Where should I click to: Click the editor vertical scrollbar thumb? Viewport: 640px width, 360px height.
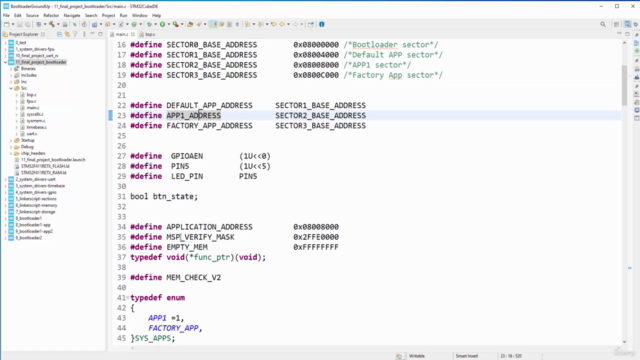(624, 85)
